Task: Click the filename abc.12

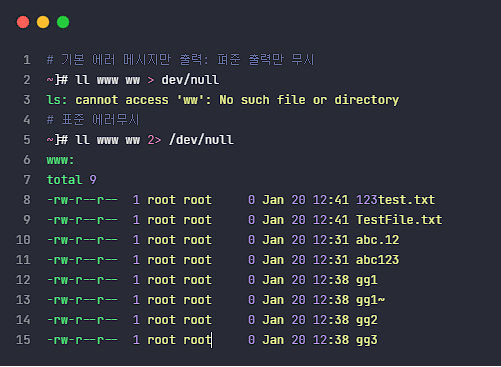Action: tap(377, 240)
